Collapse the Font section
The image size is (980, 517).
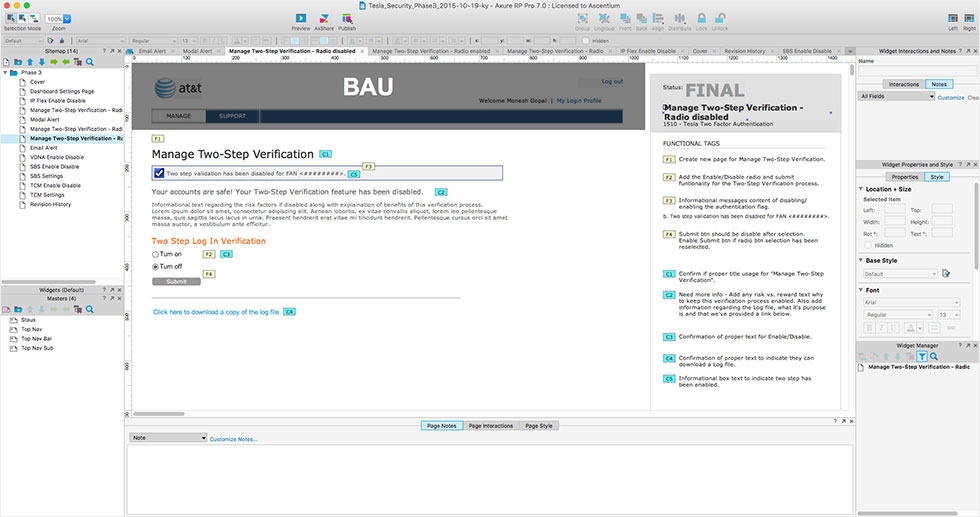[861, 290]
